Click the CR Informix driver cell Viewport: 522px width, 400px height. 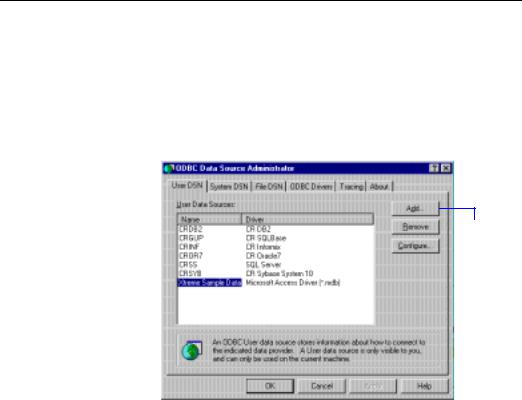(263, 247)
